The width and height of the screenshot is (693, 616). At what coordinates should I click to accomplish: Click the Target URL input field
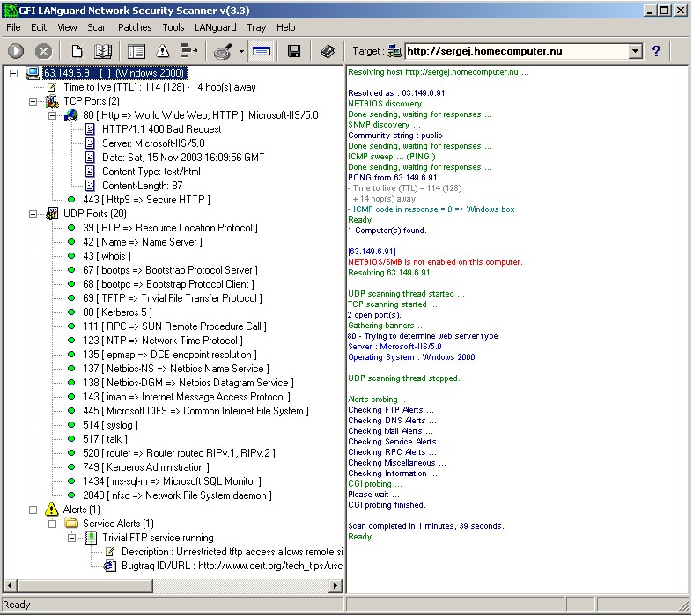(x=517, y=51)
